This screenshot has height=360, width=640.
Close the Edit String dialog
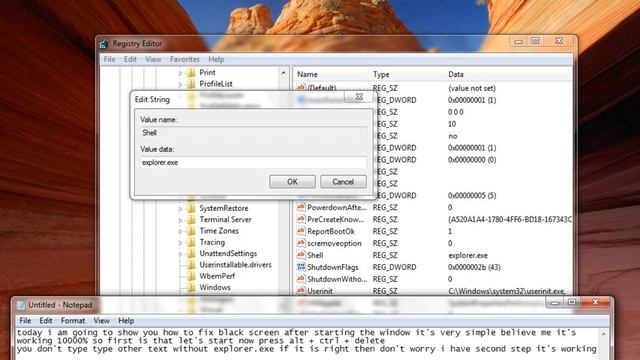pyautogui.click(x=359, y=97)
